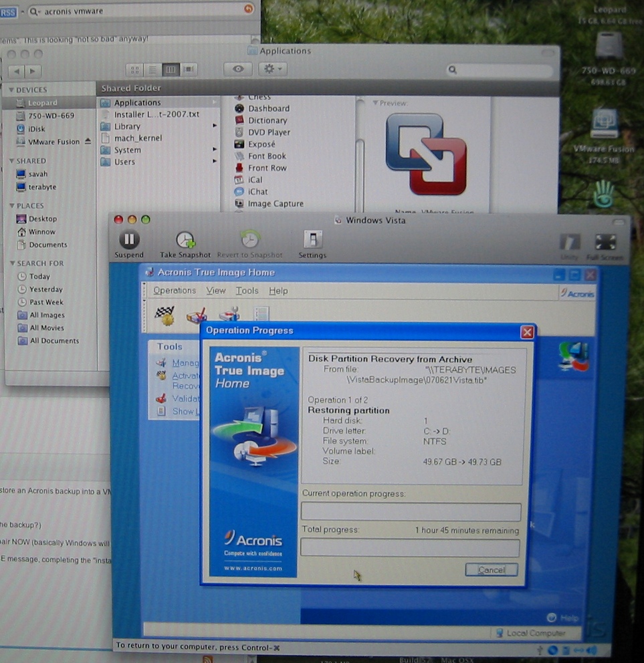This screenshot has width=644, height=663.
Task: Open the Help menu in Acronis
Action: [x=278, y=291]
